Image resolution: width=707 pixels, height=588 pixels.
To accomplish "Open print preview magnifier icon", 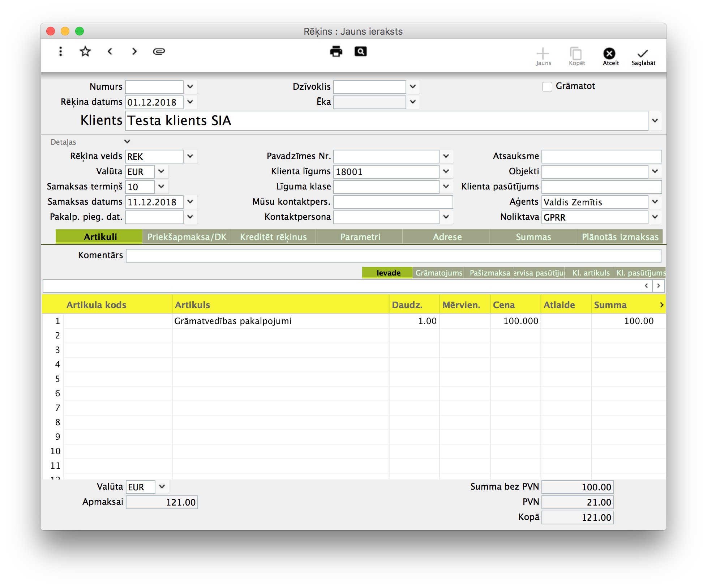I will [360, 52].
